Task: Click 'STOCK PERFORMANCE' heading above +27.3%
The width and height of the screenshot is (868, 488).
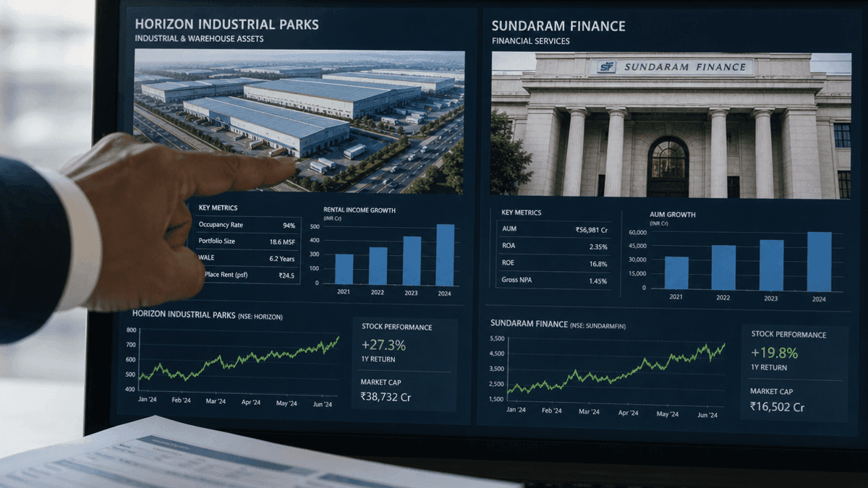Action: [396, 328]
